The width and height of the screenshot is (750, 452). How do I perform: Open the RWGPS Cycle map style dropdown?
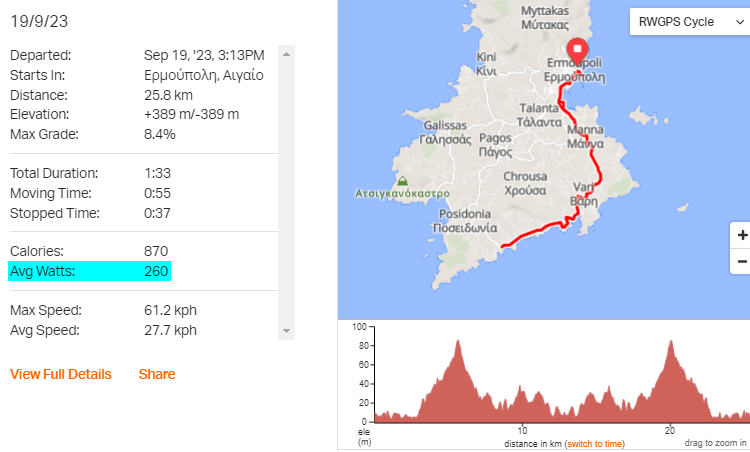coord(690,22)
